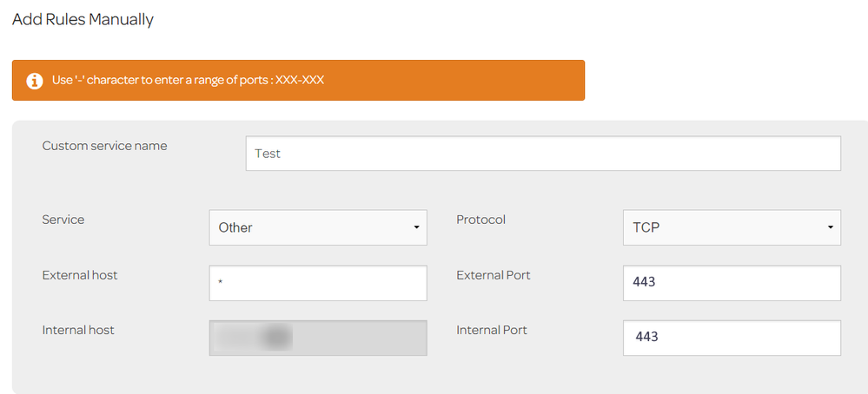Click into the Internal Port field
Viewport: 868px width, 394px height.
[x=732, y=338]
